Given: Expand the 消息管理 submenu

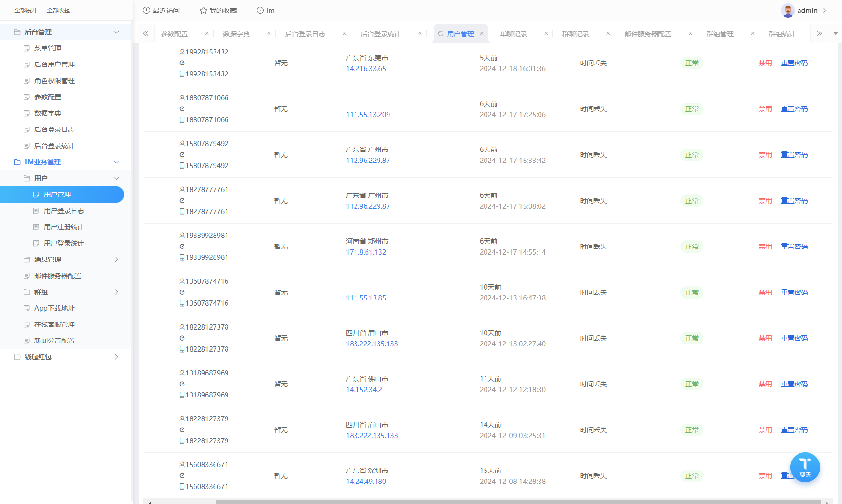Looking at the screenshot, I should coord(116,259).
